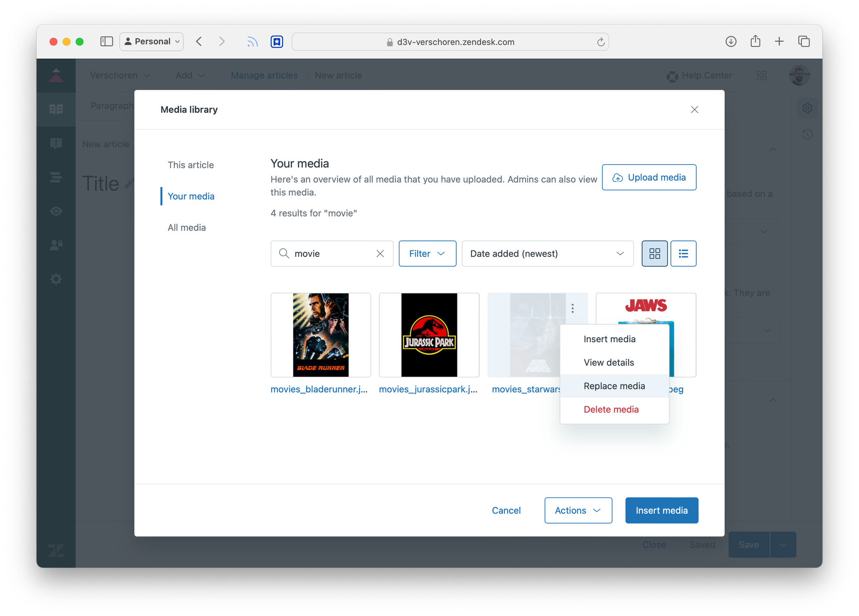Viewport: 859px width, 616px height.
Task: Show Safari tab overview icon
Action: click(804, 42)
